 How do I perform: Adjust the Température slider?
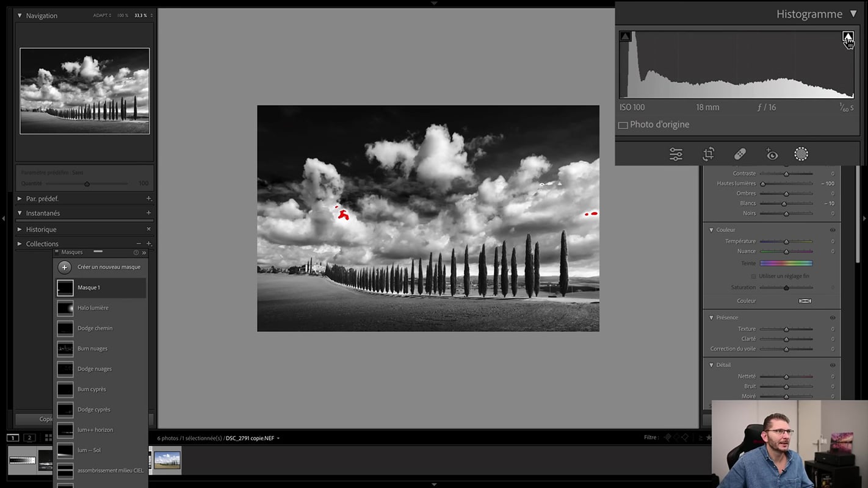coord(786,242)
